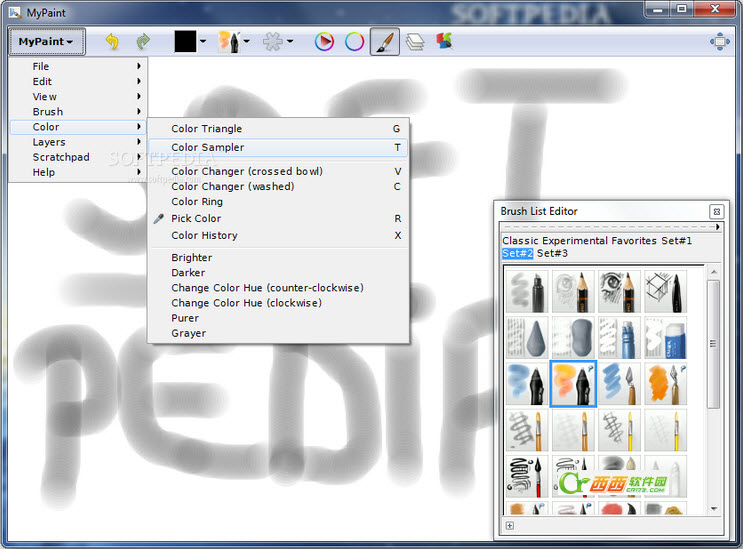743x549 pixels.
Task: Click Grayer in Color menu
Action: [278, 333]
